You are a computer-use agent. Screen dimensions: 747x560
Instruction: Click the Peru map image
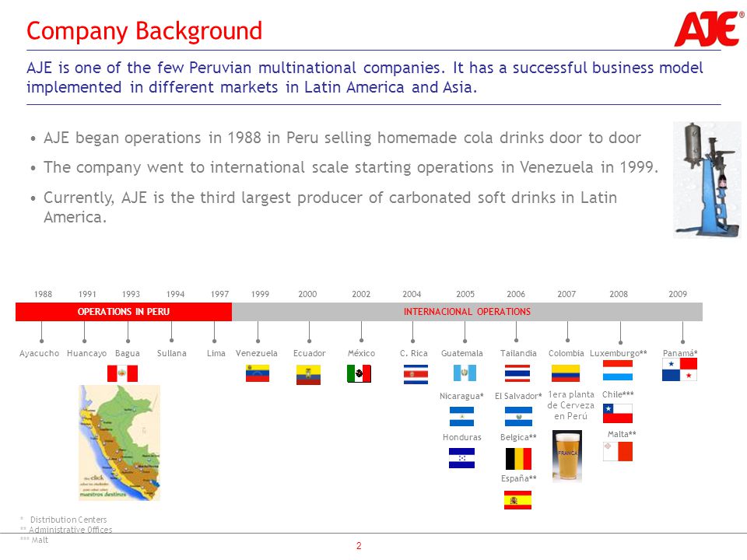pos(120,443)
